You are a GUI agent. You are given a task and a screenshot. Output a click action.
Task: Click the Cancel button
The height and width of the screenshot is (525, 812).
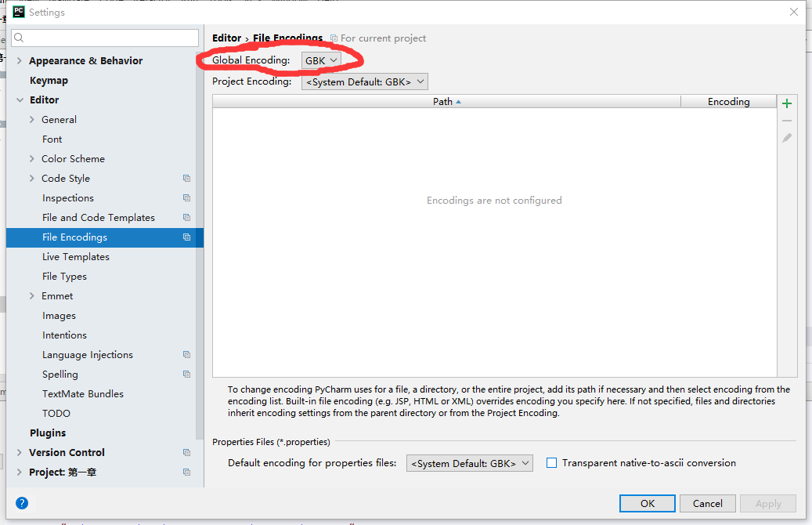click(707, 503)
